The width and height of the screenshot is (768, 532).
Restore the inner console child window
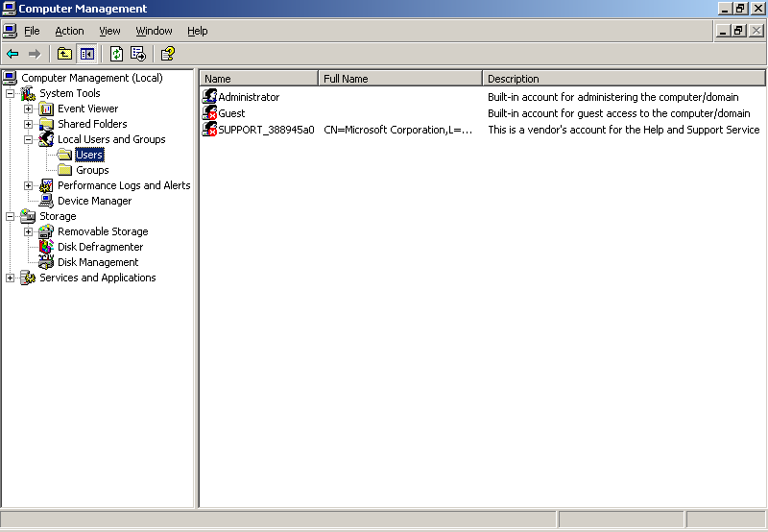click(738, 31)
